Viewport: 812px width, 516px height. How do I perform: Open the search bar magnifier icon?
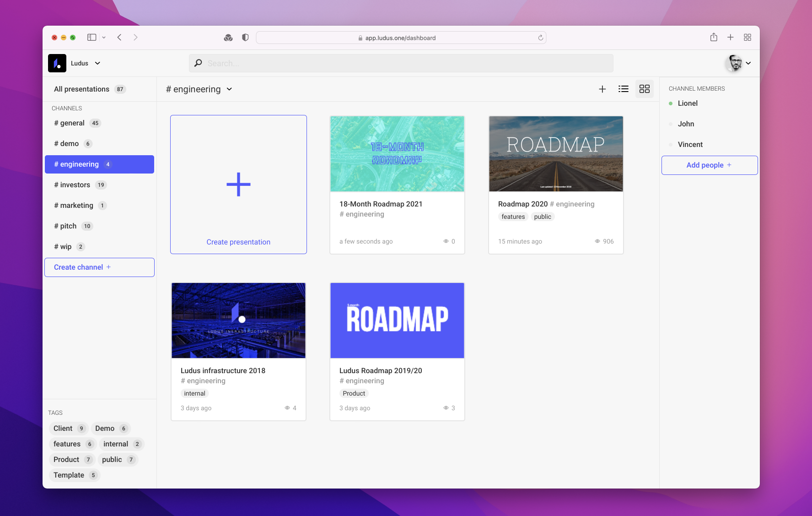point(198,63)
